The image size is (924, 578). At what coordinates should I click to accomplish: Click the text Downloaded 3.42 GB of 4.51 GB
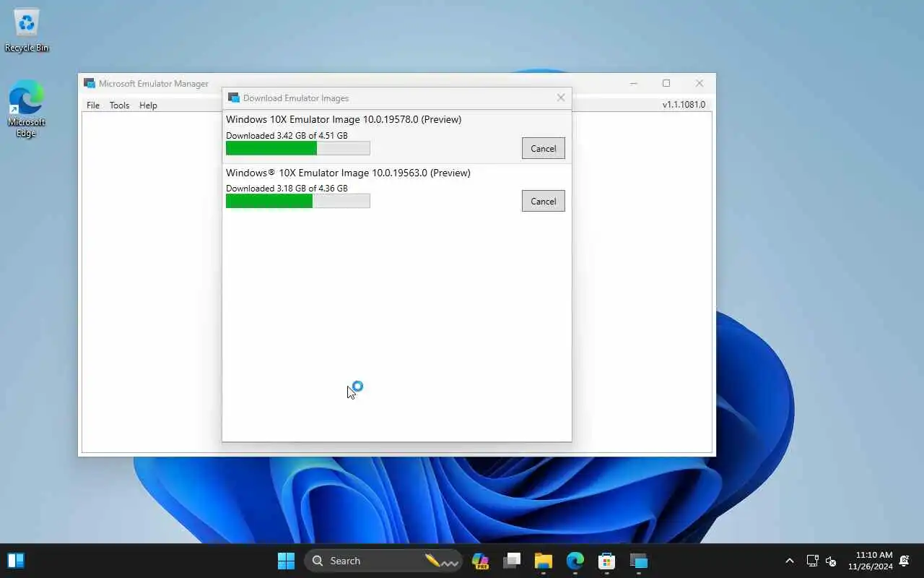tap(287, 135)
